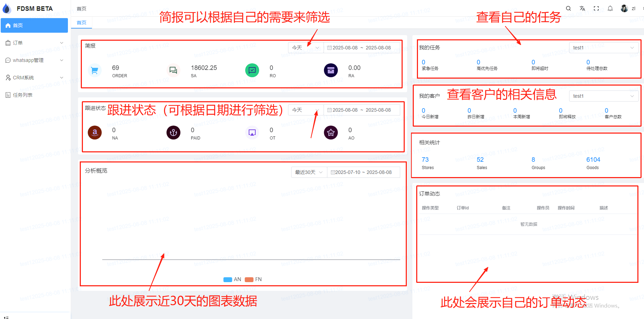
Task: Open the 任务列表 sidebar menu item
Action: [23, 95]
